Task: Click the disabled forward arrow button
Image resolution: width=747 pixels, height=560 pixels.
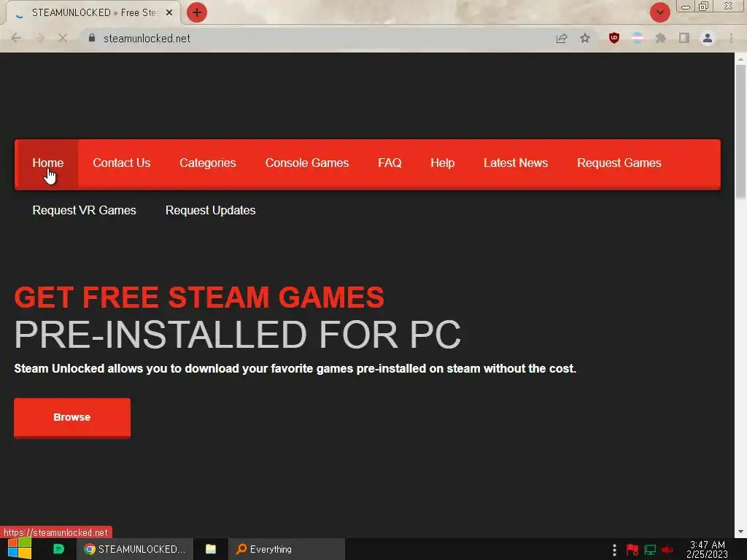Action: point(39,38)
